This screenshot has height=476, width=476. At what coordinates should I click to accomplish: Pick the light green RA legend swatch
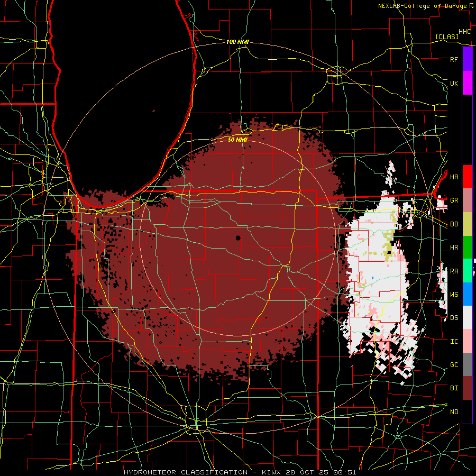tap(467, 271)
